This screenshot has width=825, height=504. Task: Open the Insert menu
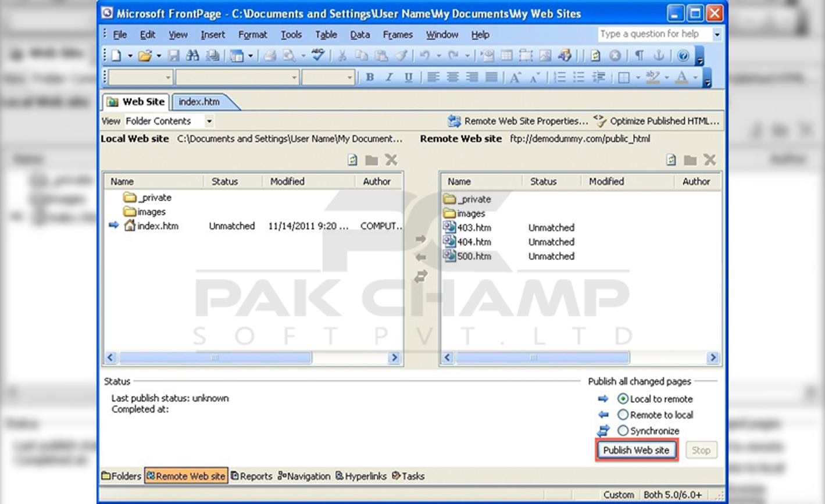coord(213,35)
